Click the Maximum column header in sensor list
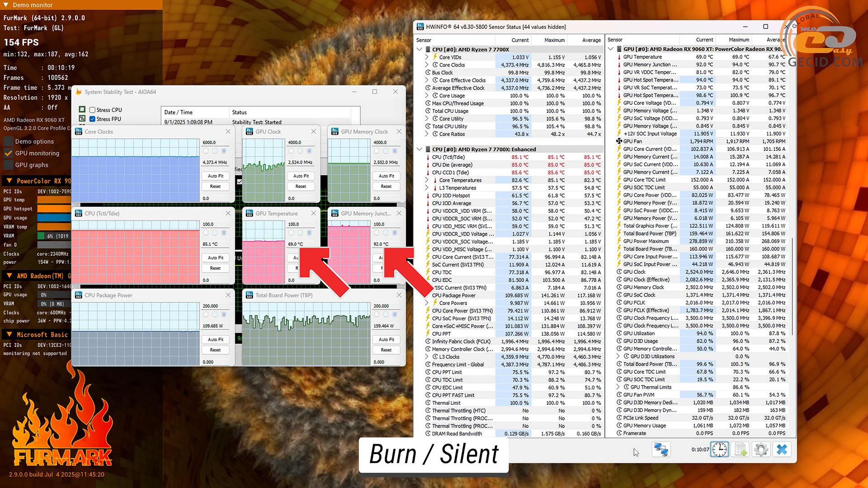This screenshot has width=868, height=488. point(554,40)
